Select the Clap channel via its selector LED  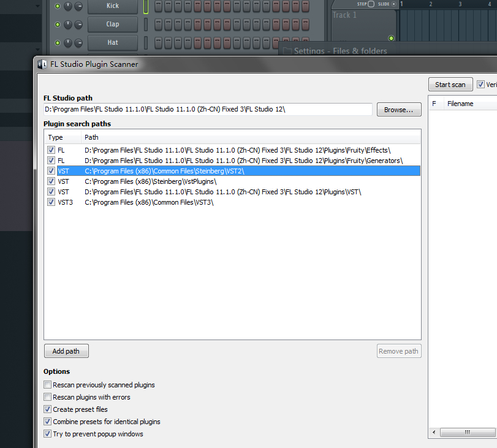point(146,25)
